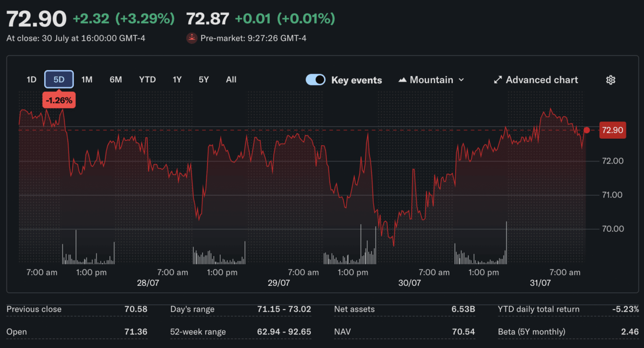Click the 30/07 date label

[409, 283]
